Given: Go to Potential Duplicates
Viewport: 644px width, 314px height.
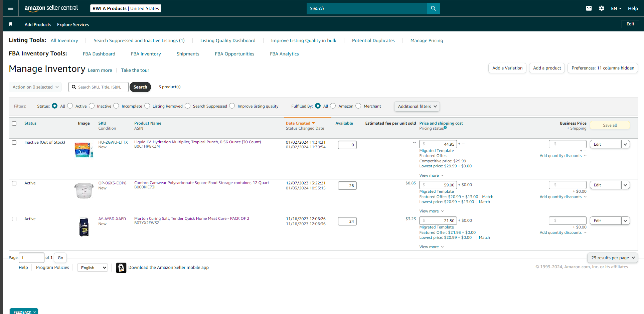Looking at the screenshot, I should point(373,40).
